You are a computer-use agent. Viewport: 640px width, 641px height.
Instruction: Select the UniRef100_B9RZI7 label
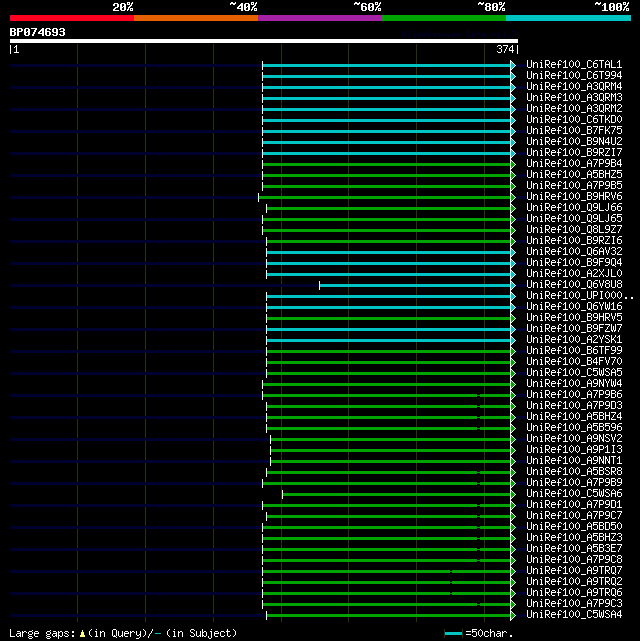click(574, 152)
